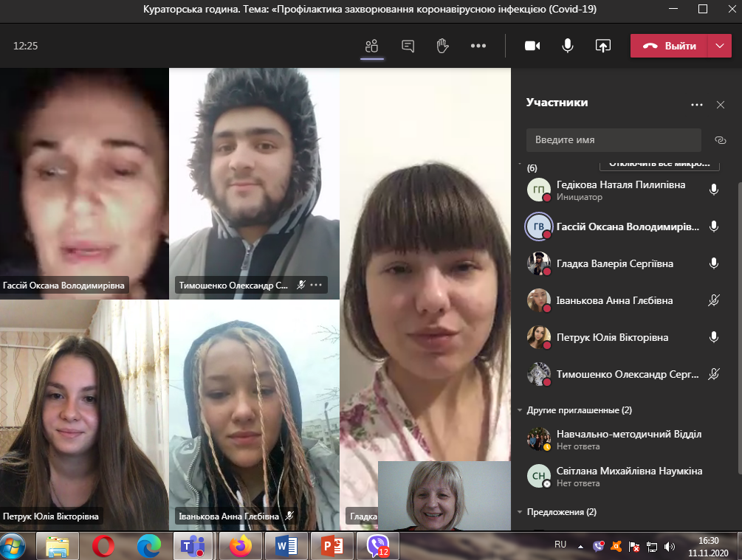
Task: Select Гладка Валерія Сергіївна participant row
Action: pyautogui.click(x=625, y=263)
